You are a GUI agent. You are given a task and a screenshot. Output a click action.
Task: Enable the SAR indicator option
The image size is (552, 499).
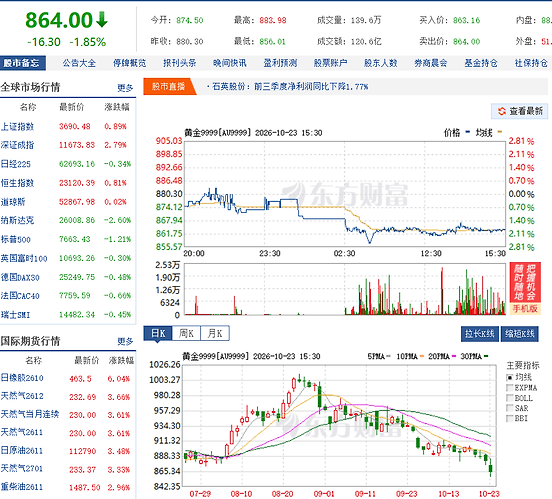(x=509, y=408)
